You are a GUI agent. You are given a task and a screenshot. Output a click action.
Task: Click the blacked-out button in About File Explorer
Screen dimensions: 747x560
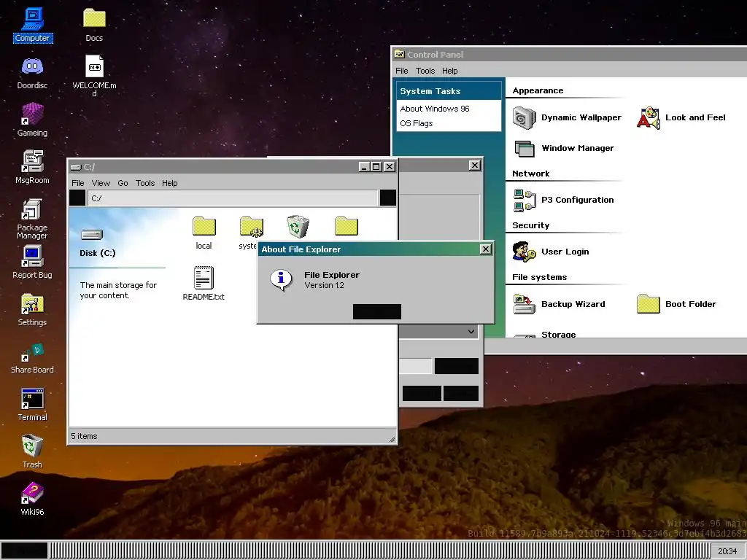click(x=377, y=311)
